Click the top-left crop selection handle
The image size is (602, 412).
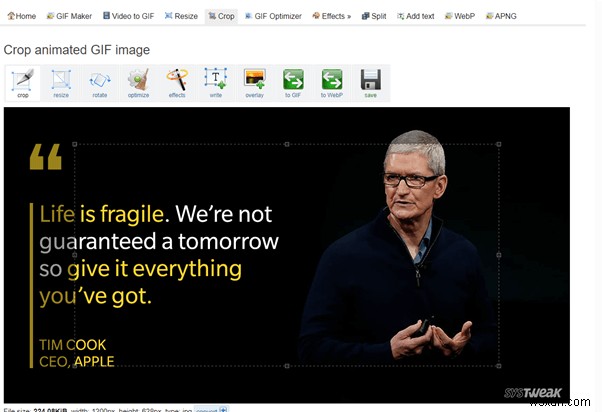pyautogui.click(x=75, y=144)
